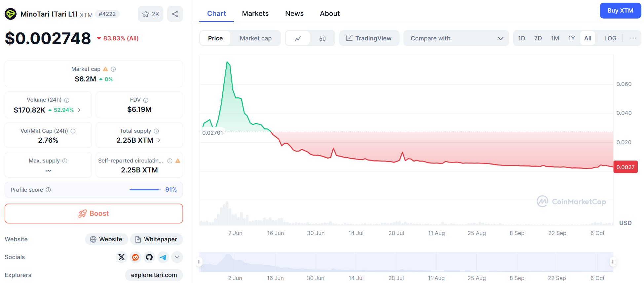Click the Market cap warning triangle icon

105,69
